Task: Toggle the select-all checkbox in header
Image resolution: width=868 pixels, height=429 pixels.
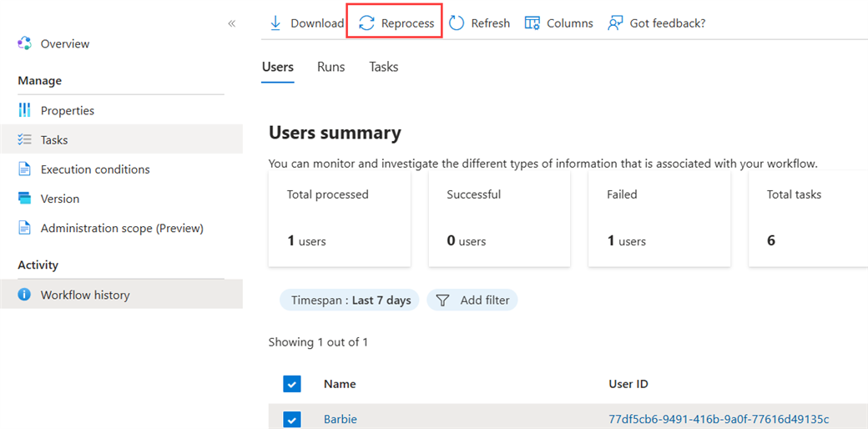Action: pos(291,384)
